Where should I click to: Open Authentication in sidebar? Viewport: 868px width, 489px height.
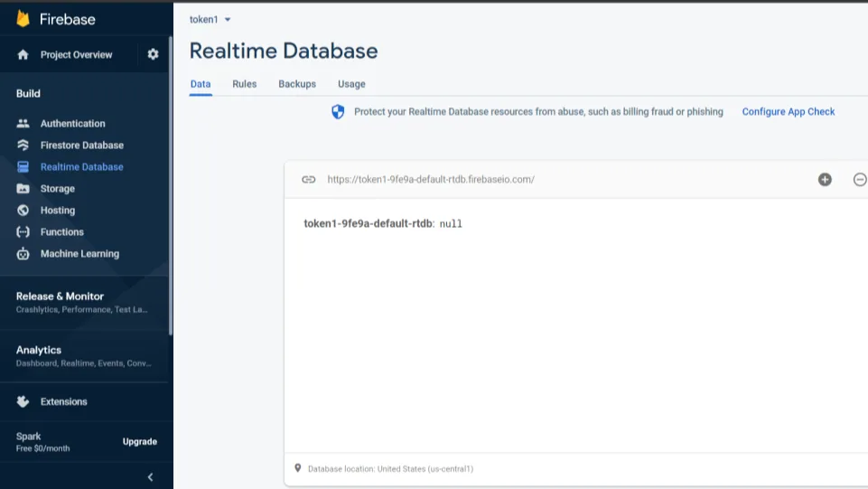coord(72,124)
